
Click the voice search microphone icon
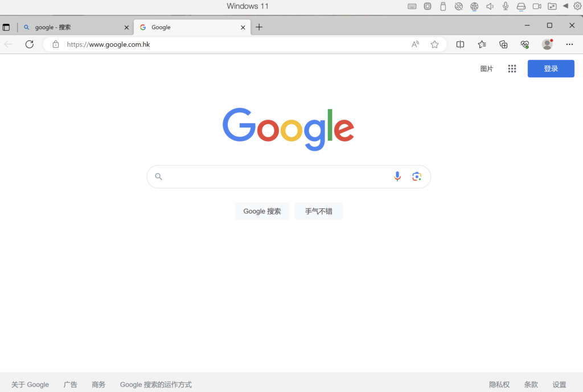coord(397,176)
